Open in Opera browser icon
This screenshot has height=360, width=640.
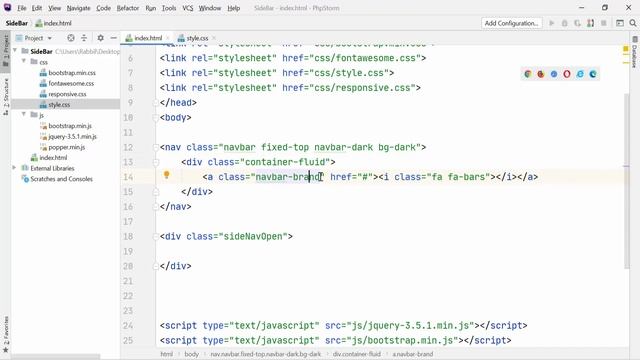(567, 74)
